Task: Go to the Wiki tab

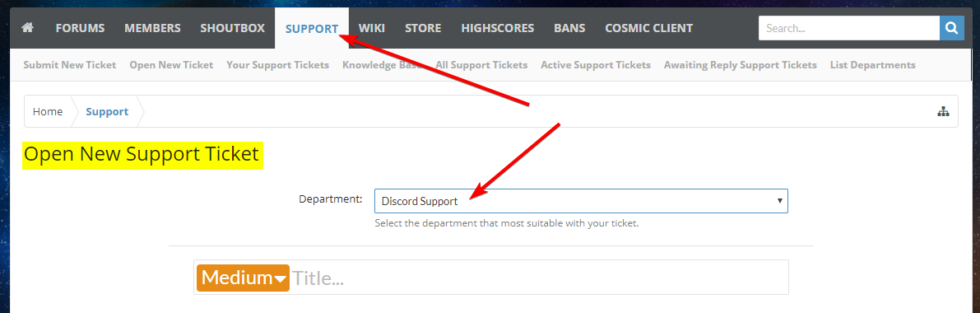Action: [372, 28]
